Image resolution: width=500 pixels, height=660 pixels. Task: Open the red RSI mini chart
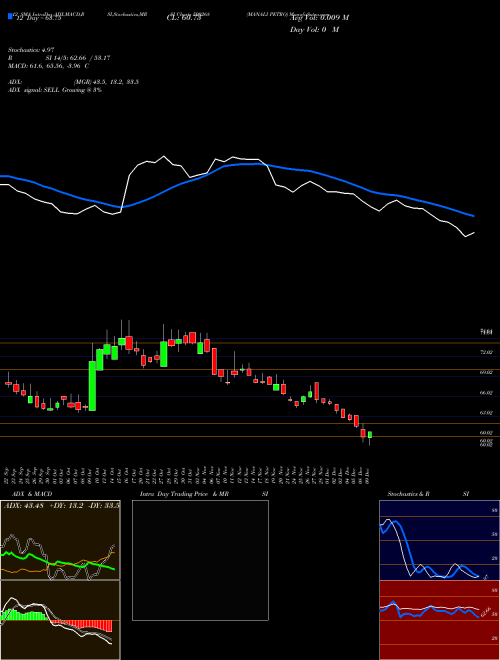[x=439, y=620]
